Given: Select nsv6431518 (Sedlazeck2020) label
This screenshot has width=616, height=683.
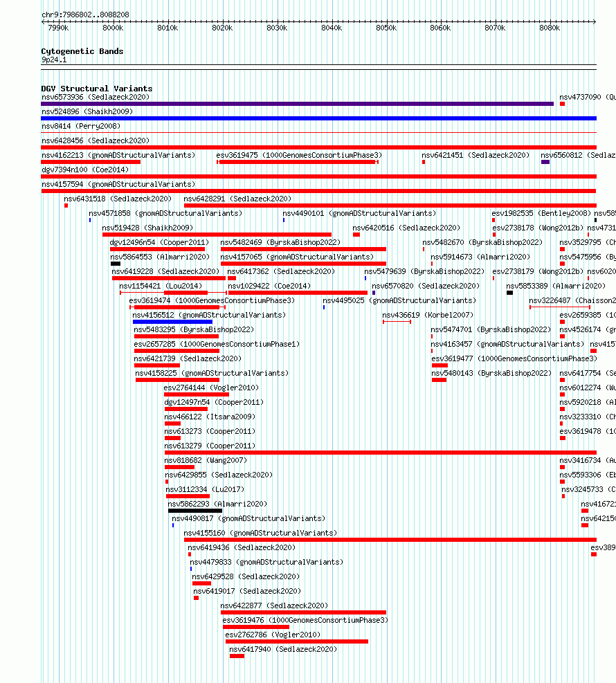Looking at the screenshot, I should (x=118, y=199).
